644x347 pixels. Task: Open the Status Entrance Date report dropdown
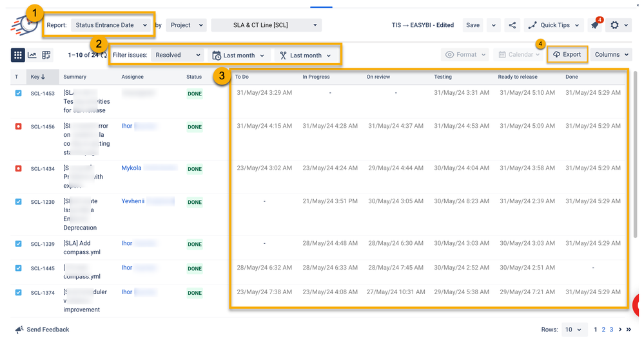110,25
